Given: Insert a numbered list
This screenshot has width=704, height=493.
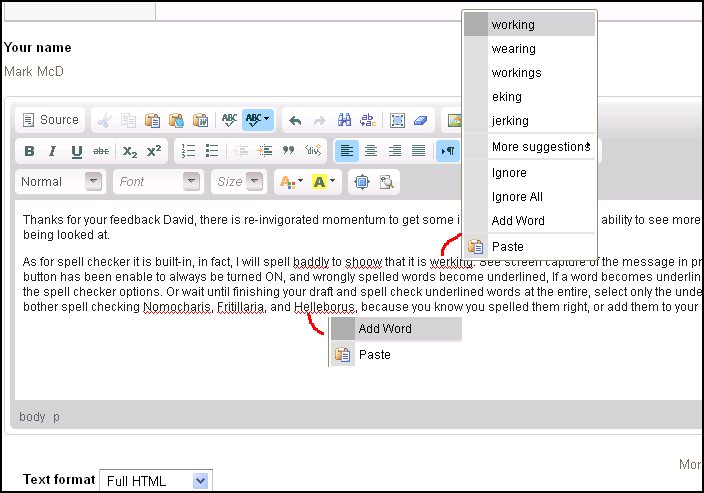Looking at the screenshot, I should pos(187,151).
